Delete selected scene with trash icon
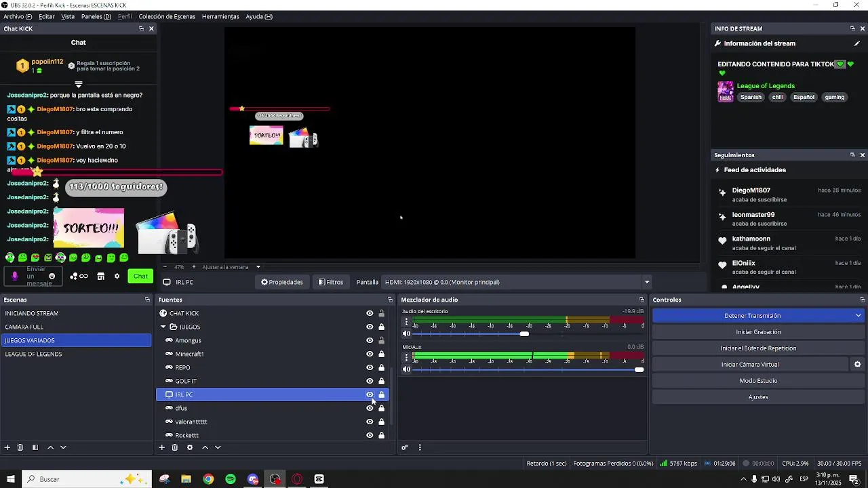Screen dimensions: 868x488 [20, 447]
